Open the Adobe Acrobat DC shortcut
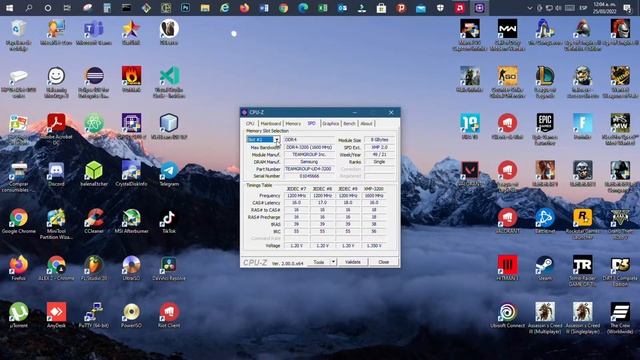 56,129
